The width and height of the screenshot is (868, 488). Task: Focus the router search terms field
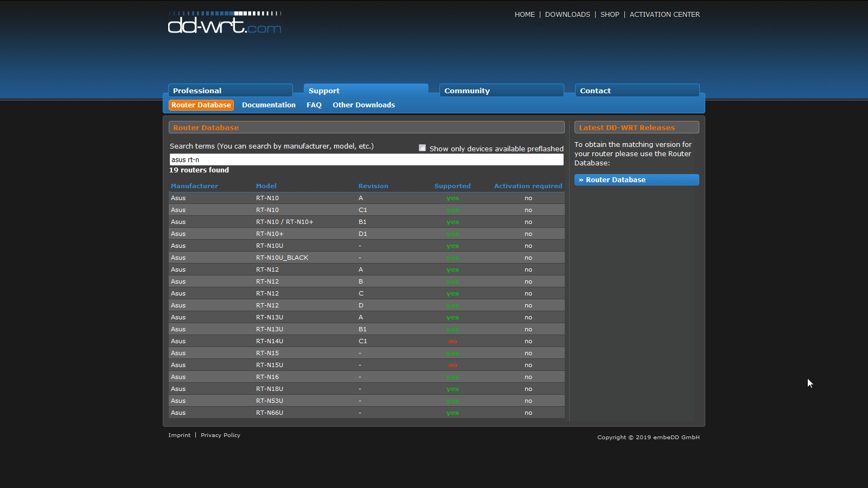(366, 159)
